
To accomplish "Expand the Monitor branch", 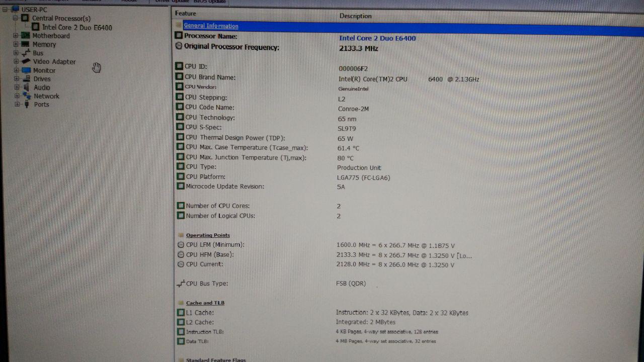I will [17, 70].
